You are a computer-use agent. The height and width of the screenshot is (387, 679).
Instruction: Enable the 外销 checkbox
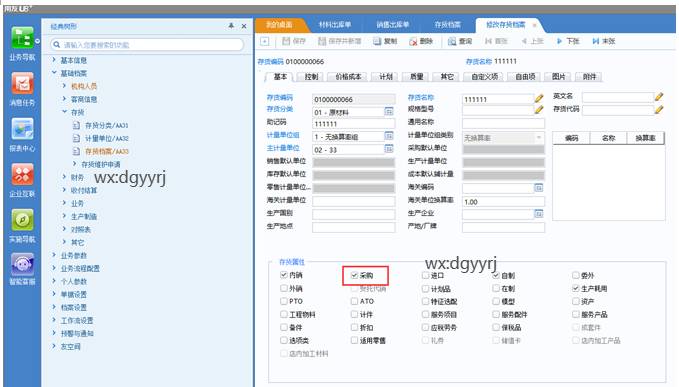[x=284, y=288]
